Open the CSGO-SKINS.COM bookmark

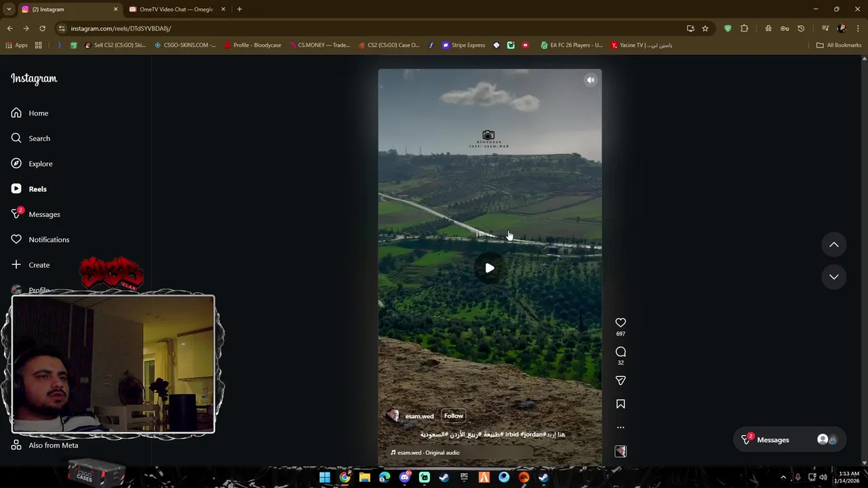coord(185,45)
